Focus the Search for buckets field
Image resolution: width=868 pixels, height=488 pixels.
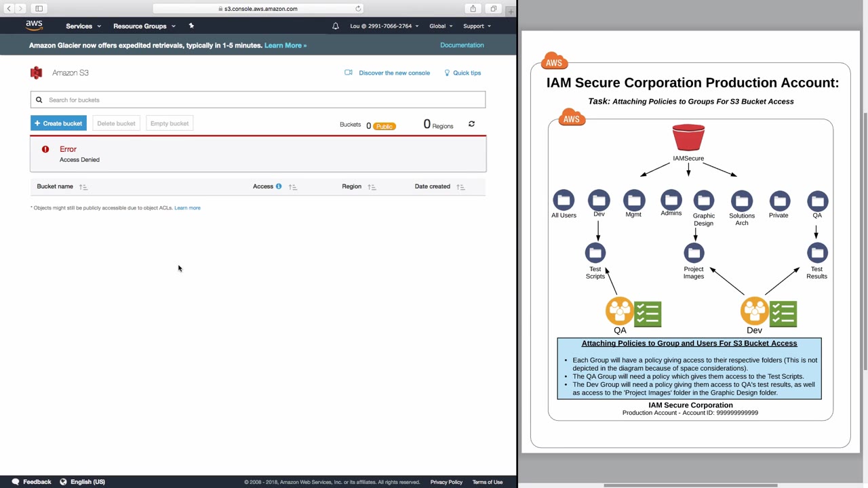[258, 100]
